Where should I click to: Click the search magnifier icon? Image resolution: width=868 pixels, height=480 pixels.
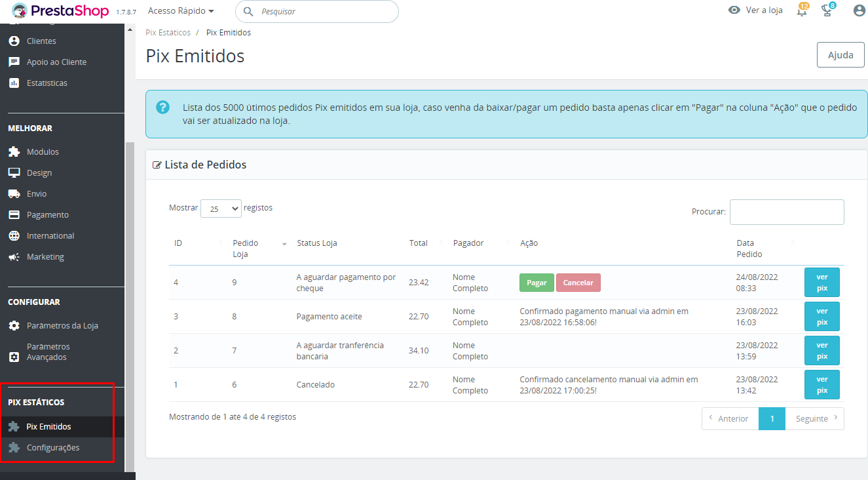248,11
